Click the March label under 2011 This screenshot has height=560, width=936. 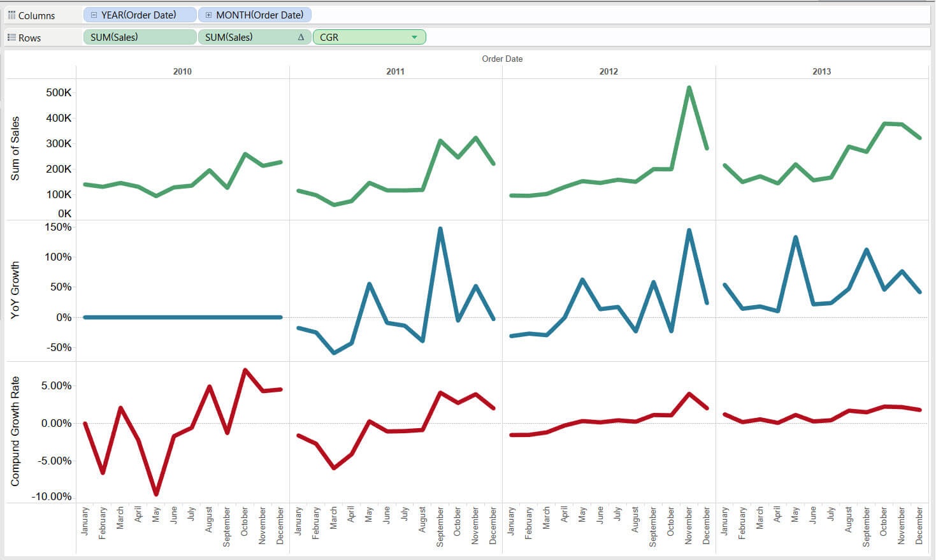click(333, 519)
